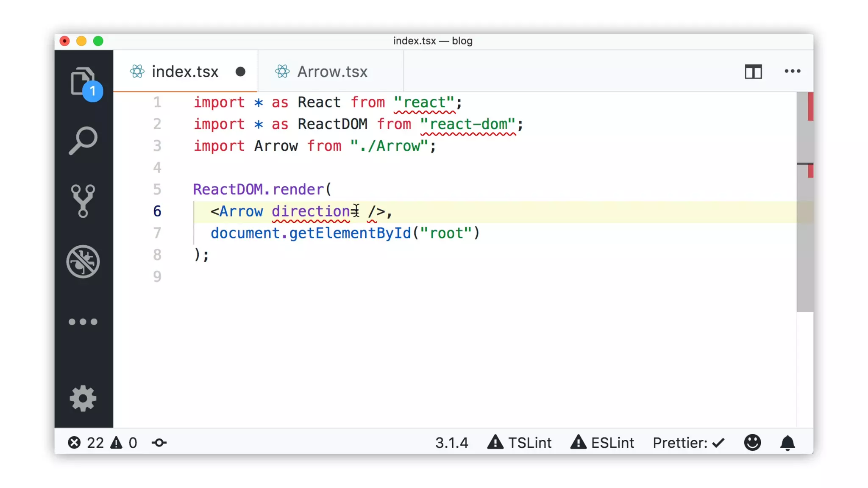Screen dimensions: 868x488
Task: Open the Search panel in sidebar
Action: click(83, 141)
